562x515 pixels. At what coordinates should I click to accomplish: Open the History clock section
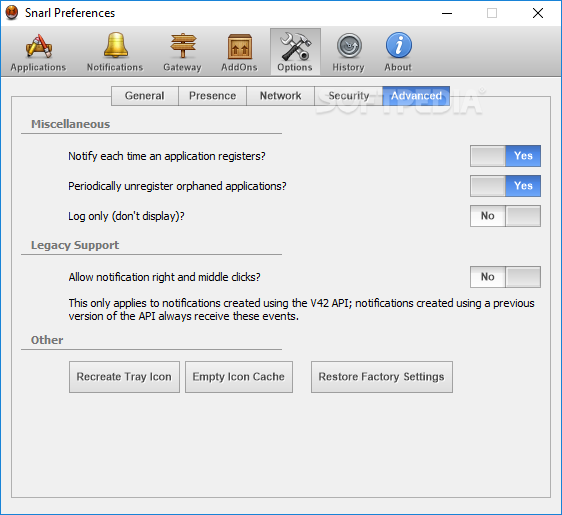[x=348, y=52]
